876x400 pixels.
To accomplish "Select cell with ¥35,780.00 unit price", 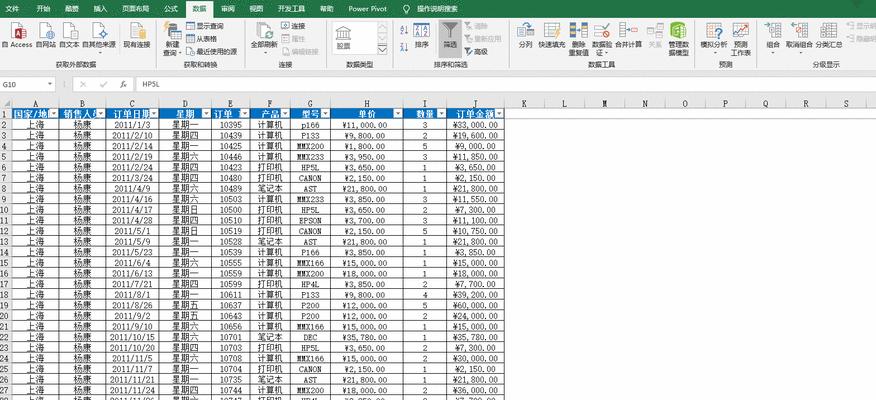I will (x=366, y=337).
